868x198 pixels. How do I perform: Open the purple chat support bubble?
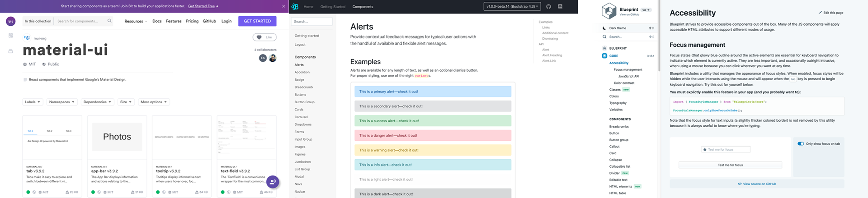click(273, 182)
